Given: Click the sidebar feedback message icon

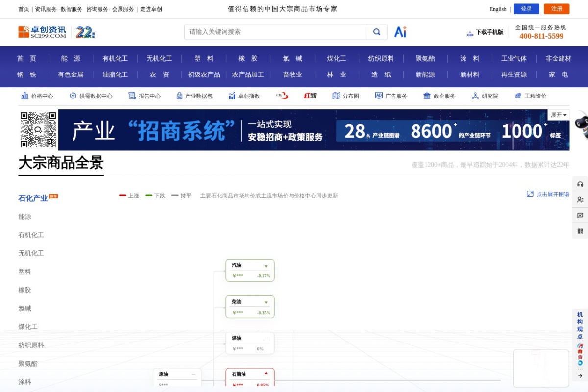Looking at the screenshot, I should coord(580,215).
